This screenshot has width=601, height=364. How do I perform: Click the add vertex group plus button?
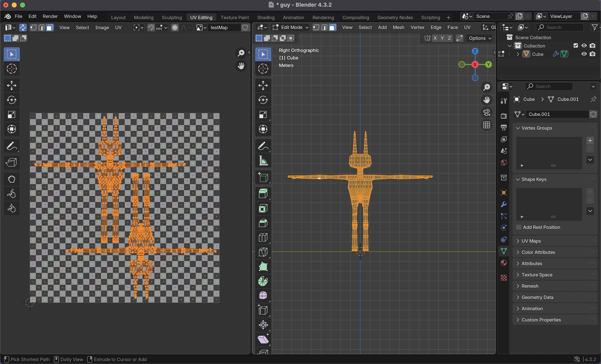[x=590, y=141]
